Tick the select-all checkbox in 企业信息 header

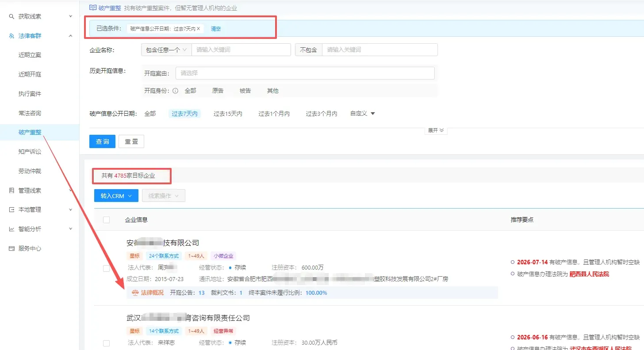(x=106, y=220)
